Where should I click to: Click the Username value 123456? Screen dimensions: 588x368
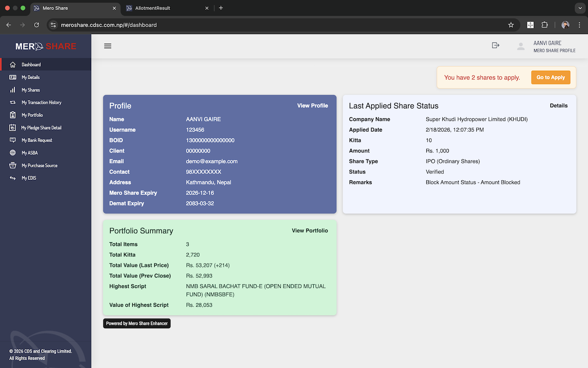tap(195, 130)
